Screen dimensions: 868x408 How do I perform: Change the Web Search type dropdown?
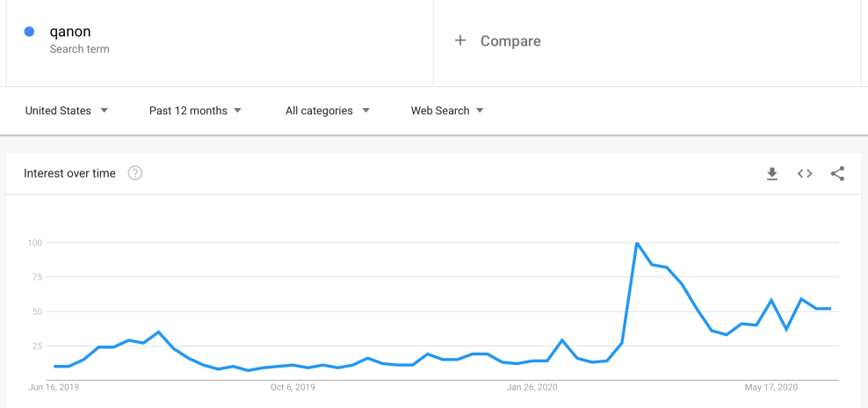(x=447, y=111)
